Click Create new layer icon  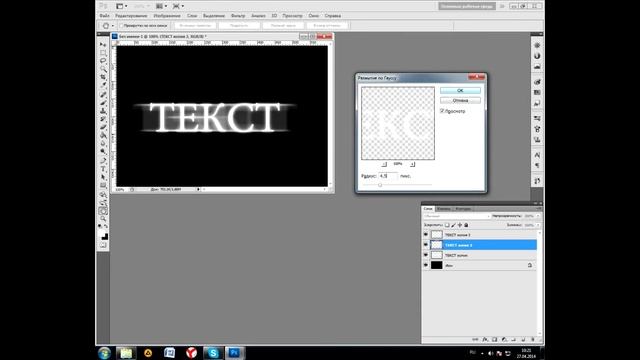point(523,340)
